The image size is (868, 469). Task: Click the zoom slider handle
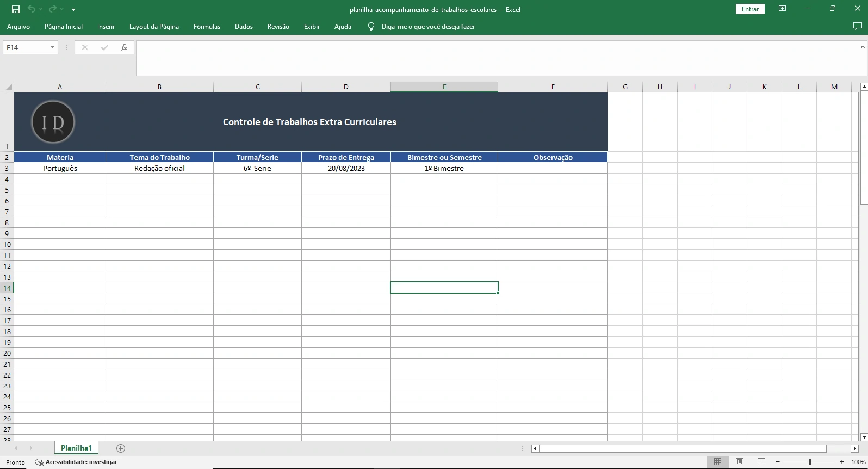810,462
